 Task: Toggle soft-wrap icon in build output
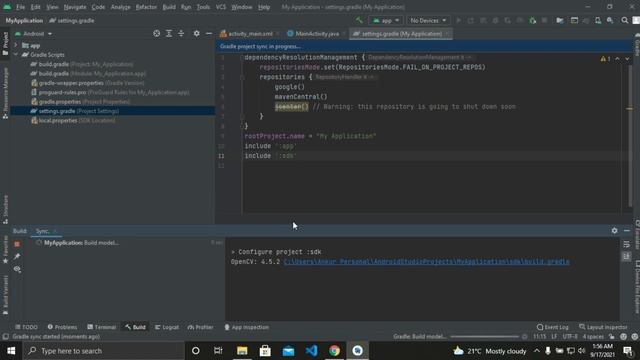[627, 244]
